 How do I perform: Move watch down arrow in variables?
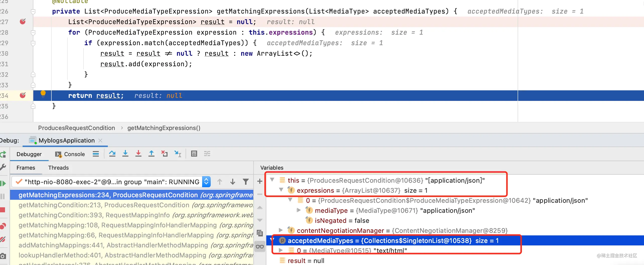coord(260,220)
